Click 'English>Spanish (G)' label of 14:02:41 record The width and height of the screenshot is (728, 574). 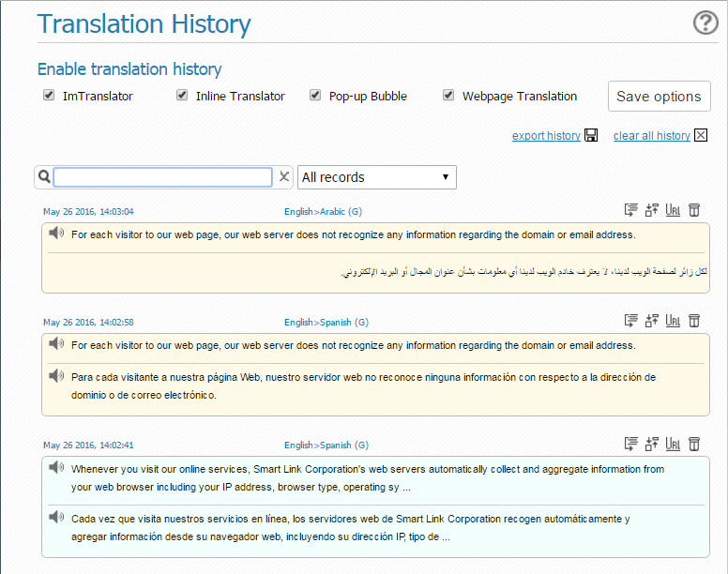point(326,445)
